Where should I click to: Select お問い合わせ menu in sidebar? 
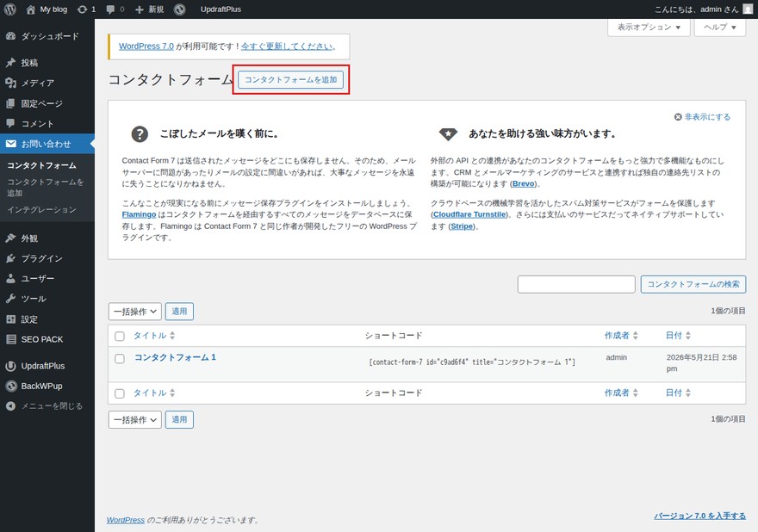pyautogui.click(x=47, y=144)
